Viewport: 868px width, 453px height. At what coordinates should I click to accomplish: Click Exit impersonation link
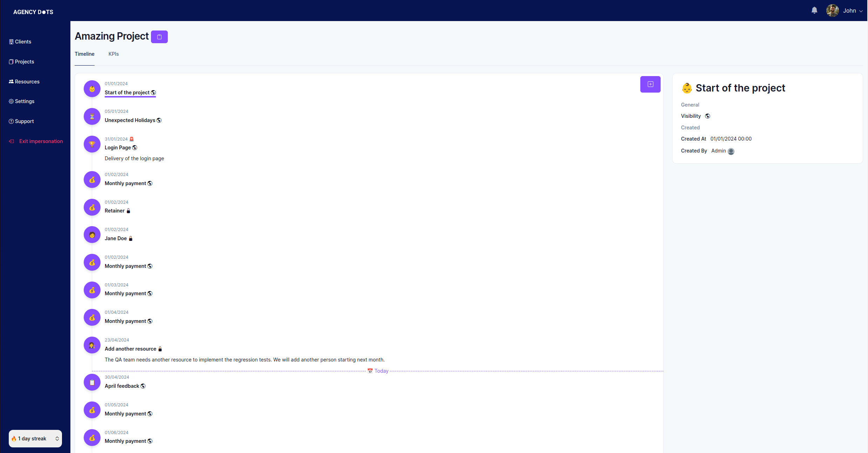point(41,141)
